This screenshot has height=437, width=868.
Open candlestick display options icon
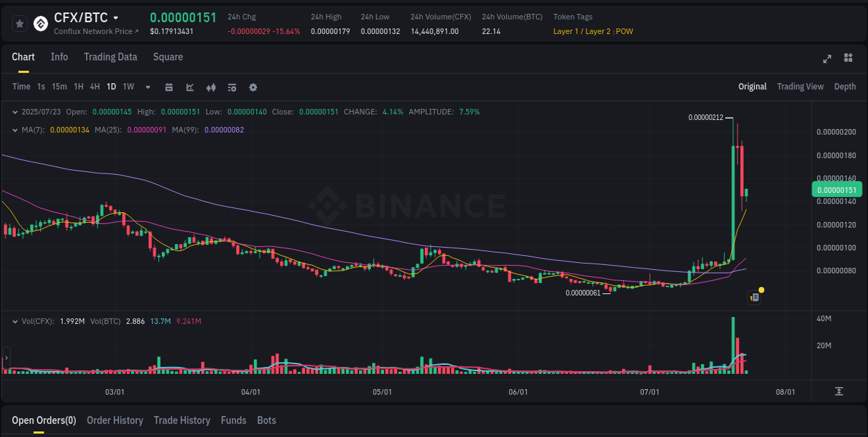[210, 87]
